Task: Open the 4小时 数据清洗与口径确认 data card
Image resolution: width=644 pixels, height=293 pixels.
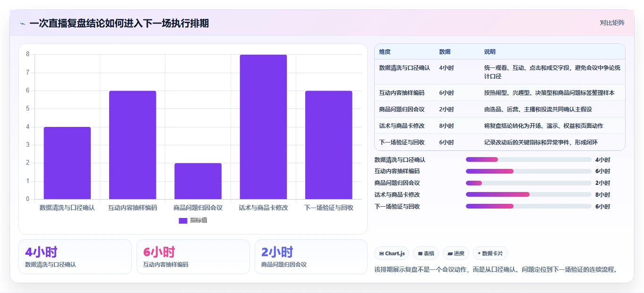Action: point(75,257)
